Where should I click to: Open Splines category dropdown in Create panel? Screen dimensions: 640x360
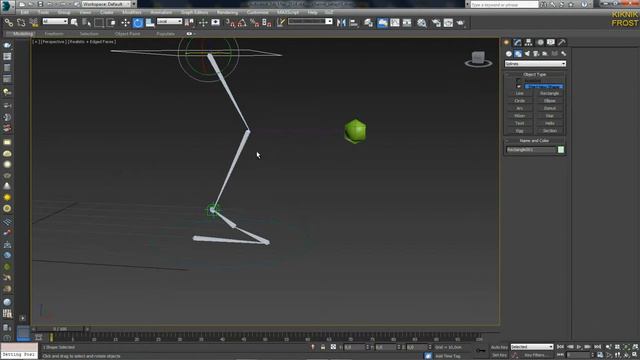point(535,64)
